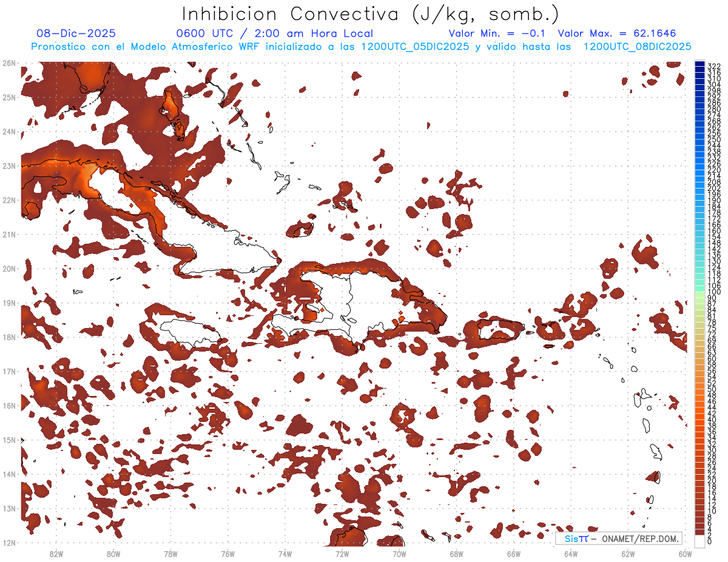This screenshot has height=562, width=728.
Task: Click the 15N latitude label
Action: [9, 440]
